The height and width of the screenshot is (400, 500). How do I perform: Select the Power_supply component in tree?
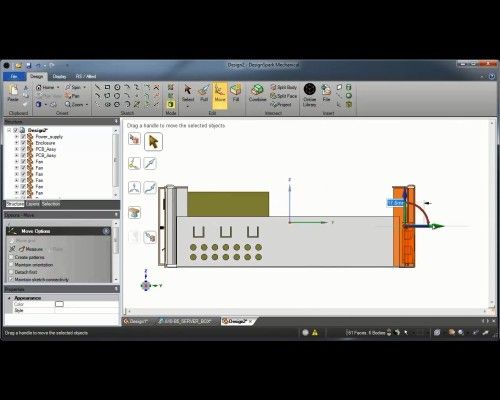[x=49, y=137]
